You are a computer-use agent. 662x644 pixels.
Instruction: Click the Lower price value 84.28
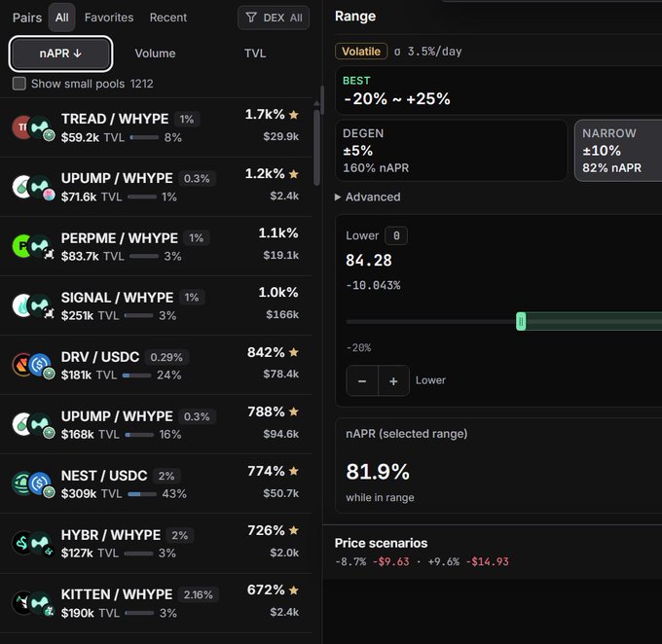pyautogui.click(x=369, y=261)
